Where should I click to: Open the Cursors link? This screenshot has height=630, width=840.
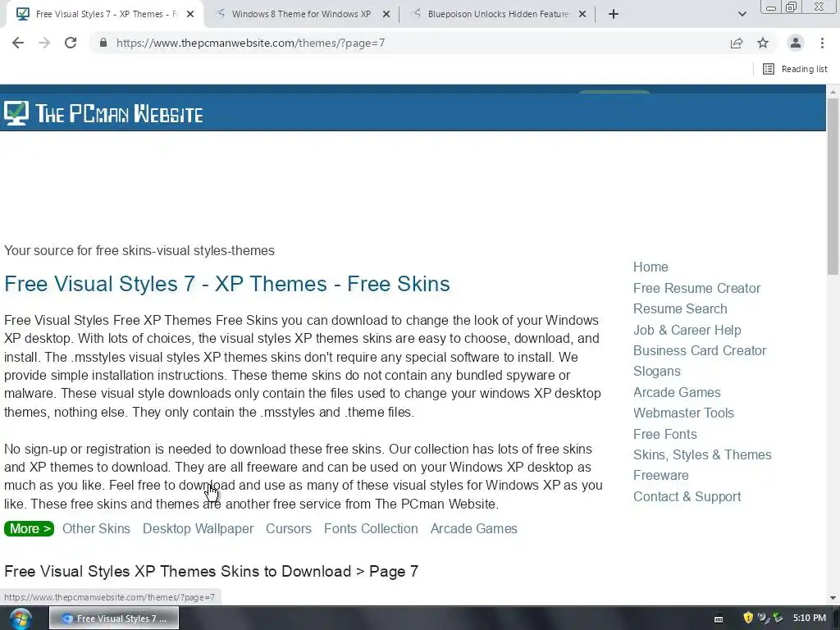pyautogui.click(x=288, y=529)
